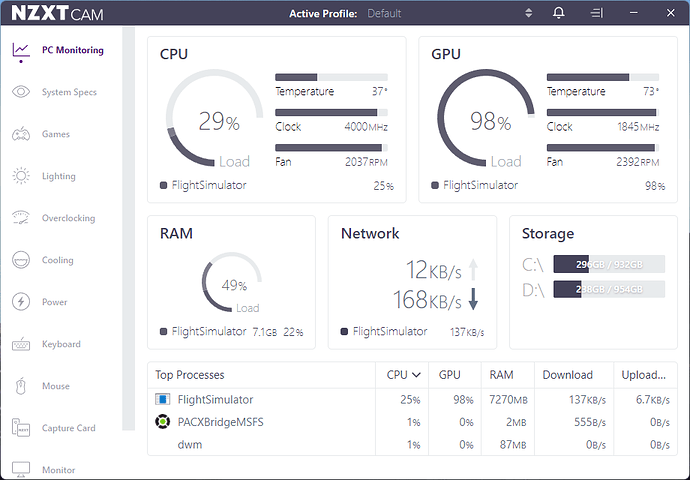Click the Default profile dropdown text
This screenshot has height=480, width=690.
(384, 14)
